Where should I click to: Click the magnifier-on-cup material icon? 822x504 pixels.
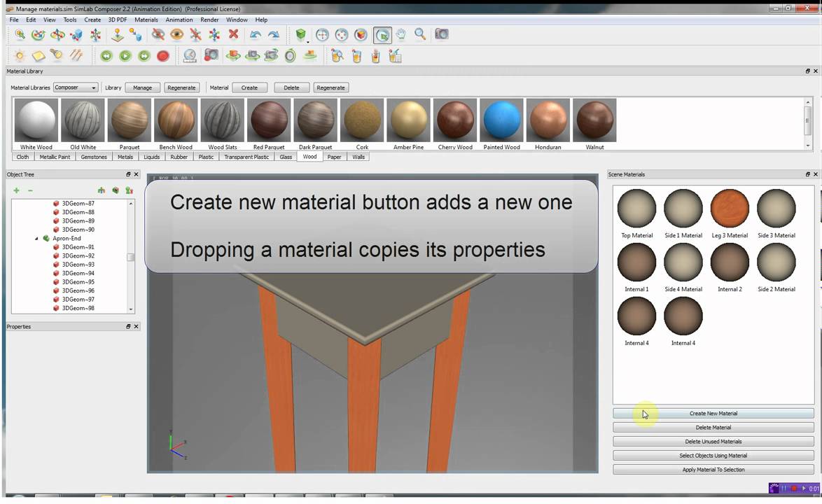click(337, 55)
